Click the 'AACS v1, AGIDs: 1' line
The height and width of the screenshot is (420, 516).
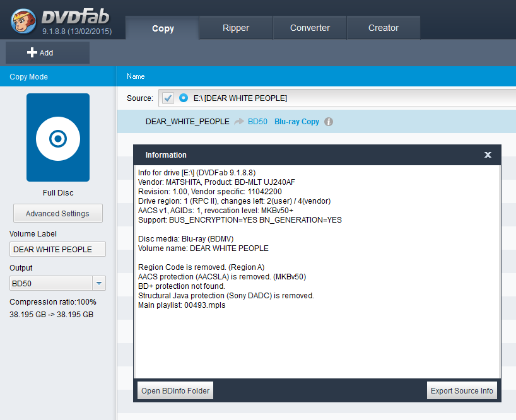[x=216, y=211]
